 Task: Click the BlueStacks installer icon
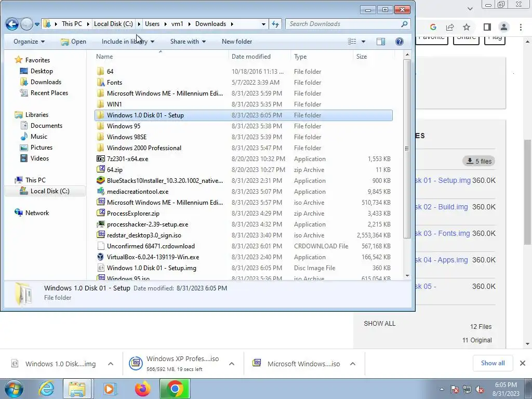pos(101,180)
